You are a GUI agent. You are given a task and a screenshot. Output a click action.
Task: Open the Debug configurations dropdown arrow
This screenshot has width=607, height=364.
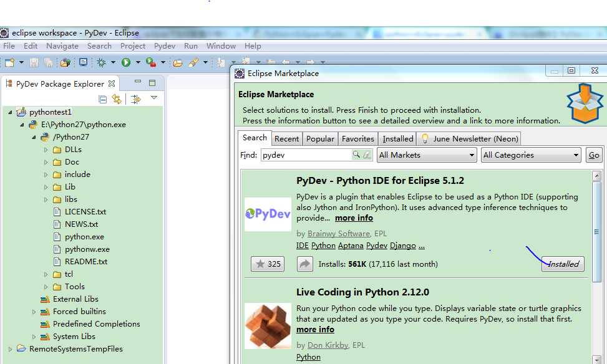click(113, 62)
